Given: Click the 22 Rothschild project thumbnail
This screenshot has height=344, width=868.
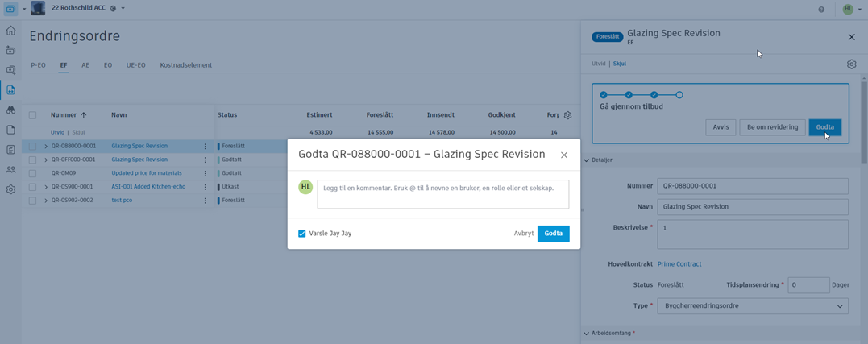Looking at the screenshot, I should [x=38, y=8].
